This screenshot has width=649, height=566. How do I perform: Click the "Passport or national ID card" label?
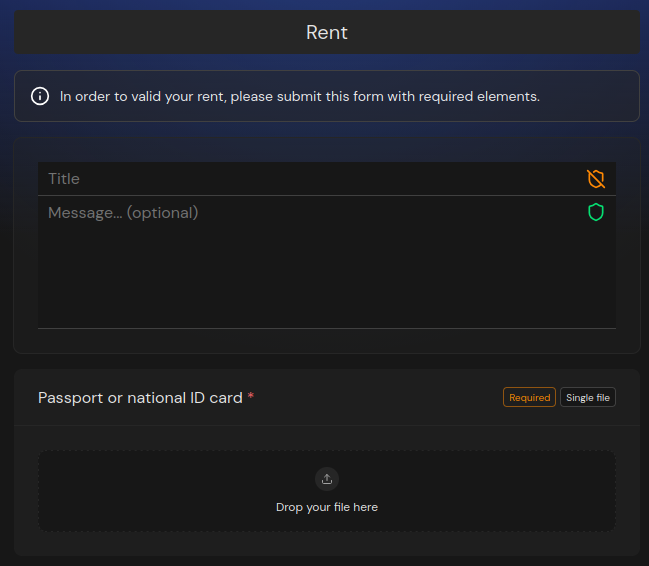click(x=140, y=398)
